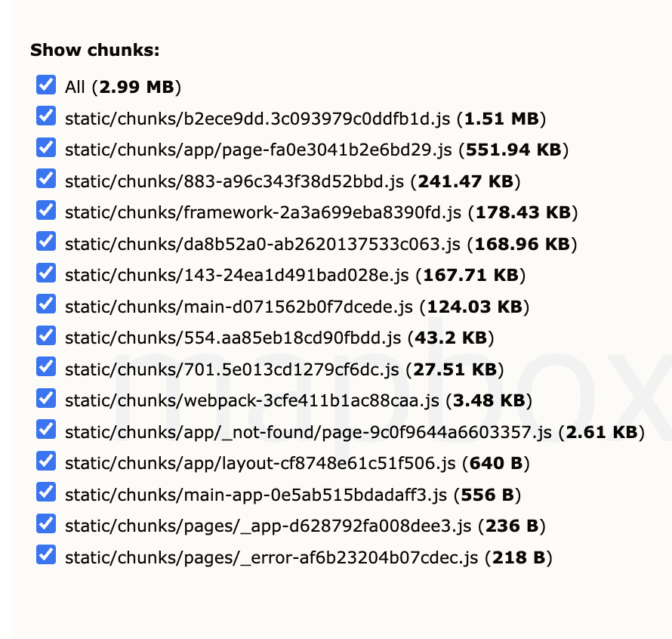Uncheck the app/page-fa0e3041b2e6bd29.js chunk

pos(46,148)
